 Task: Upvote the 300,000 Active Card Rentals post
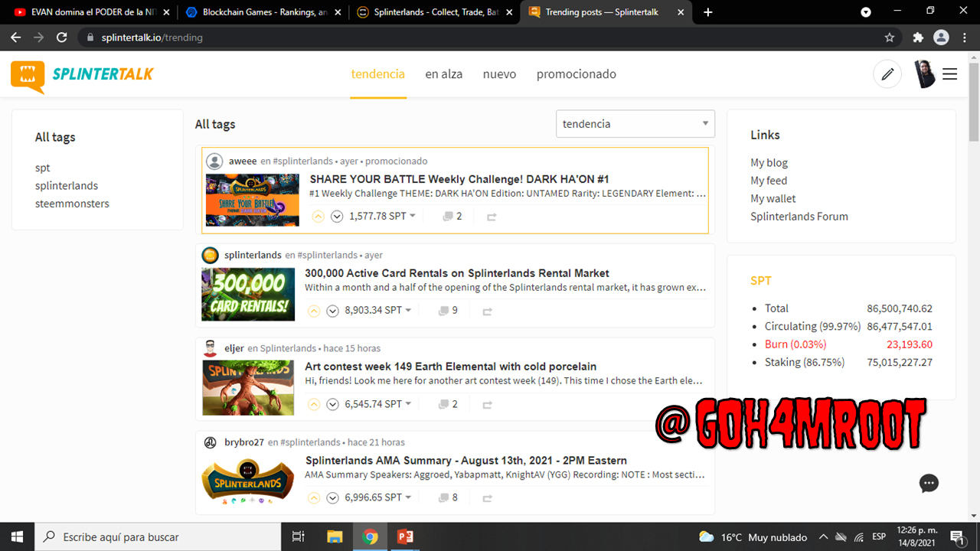tap(314, 311)
